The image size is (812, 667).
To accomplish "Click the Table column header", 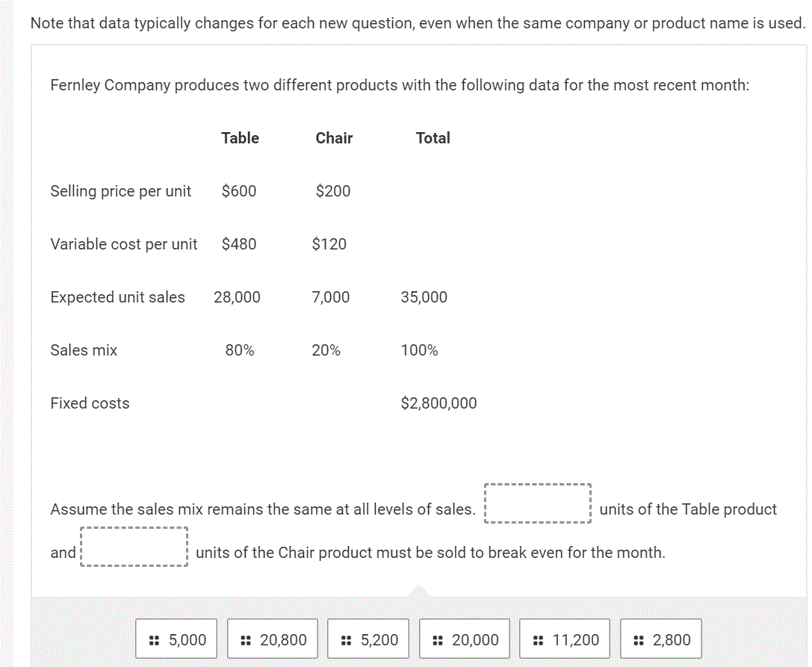I will pyautogui.click(x=240, y=137).
